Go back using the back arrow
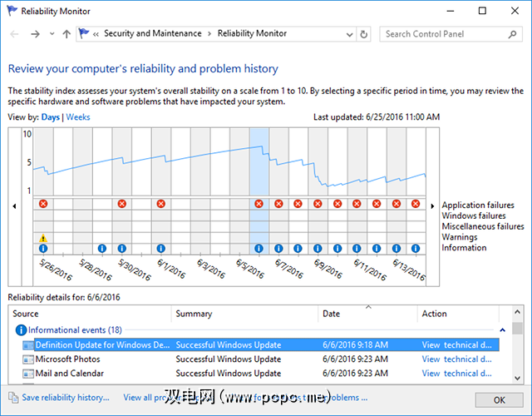532x416 pixels. (x=14, y=34)
